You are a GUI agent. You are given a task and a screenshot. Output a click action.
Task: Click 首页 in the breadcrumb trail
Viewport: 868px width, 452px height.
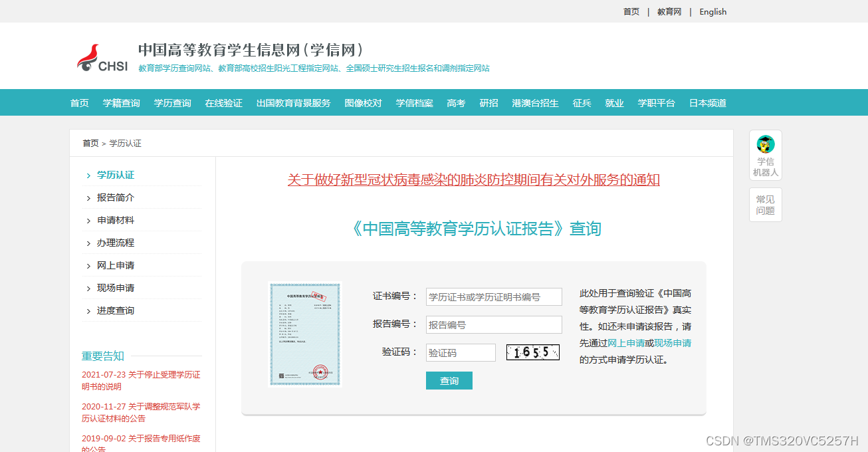90,144
